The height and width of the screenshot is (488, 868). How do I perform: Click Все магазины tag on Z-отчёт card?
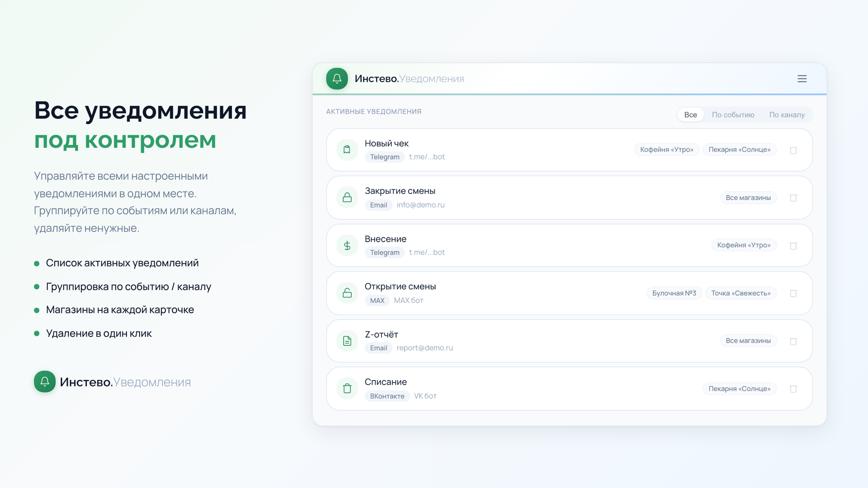(x=748, y=341)
